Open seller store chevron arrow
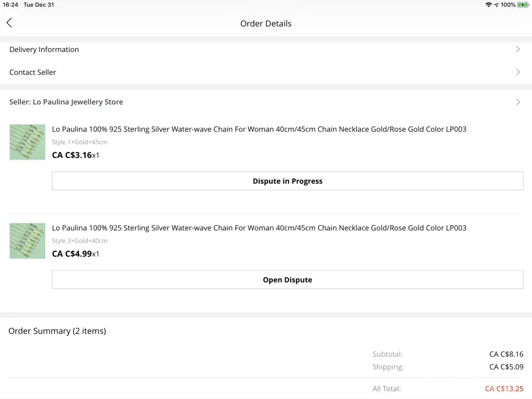 518,102
